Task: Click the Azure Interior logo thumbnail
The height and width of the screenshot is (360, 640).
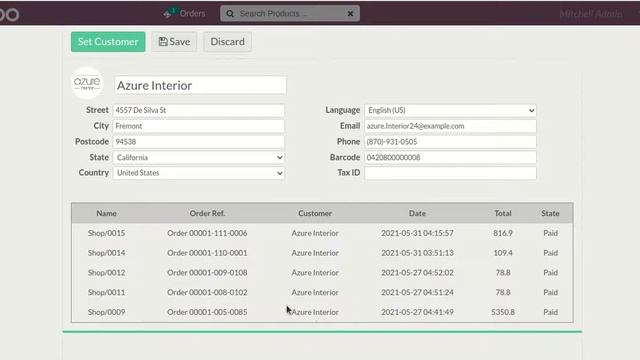Action: pos(87,83)
